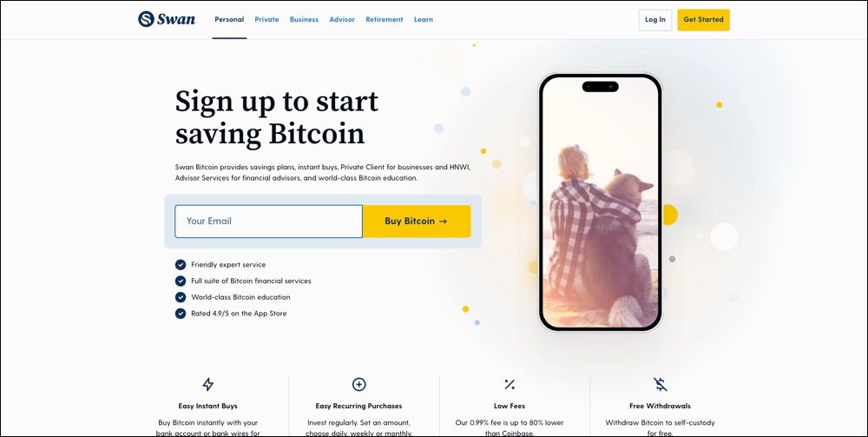
Task: Open the Advisor nav item
Action: point(342,19)
